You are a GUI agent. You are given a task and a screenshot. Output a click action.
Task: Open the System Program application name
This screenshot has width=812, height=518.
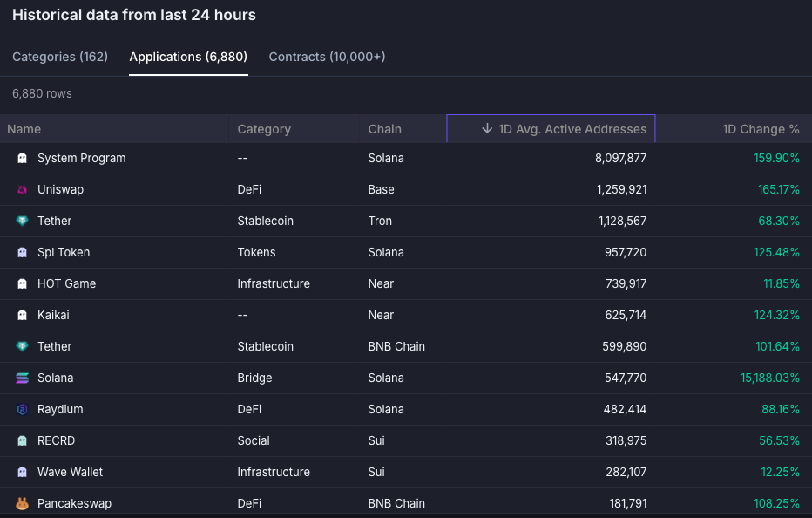pos(81,158)
